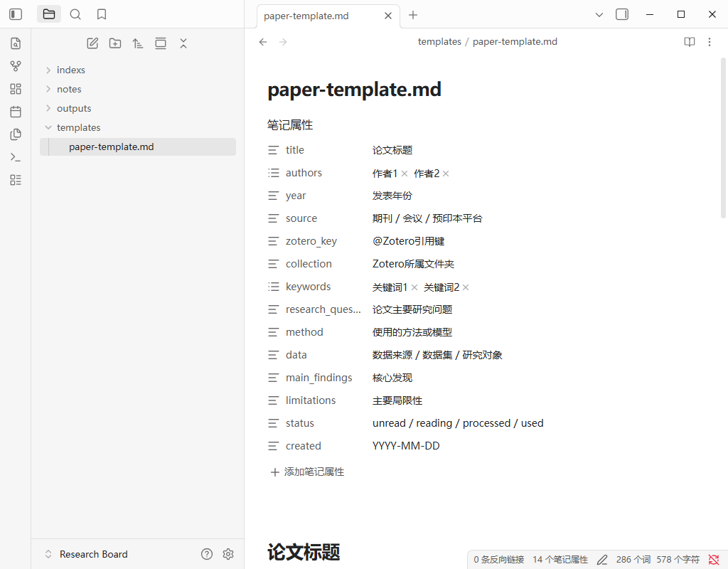Open settings gear icon
728x569 pixels.
228,554
